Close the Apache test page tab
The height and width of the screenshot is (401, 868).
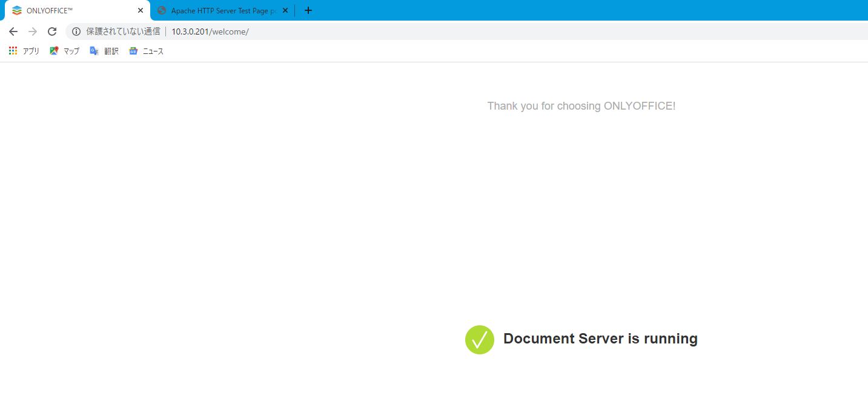tap(285, 10)
